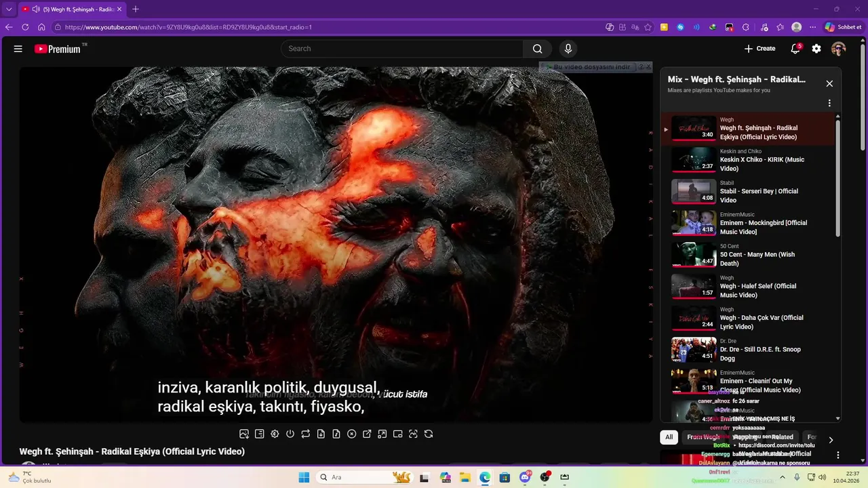Viewport: 868px width, 488px height.
Task: Click the download file icon under video
Action: pos(321,434)
